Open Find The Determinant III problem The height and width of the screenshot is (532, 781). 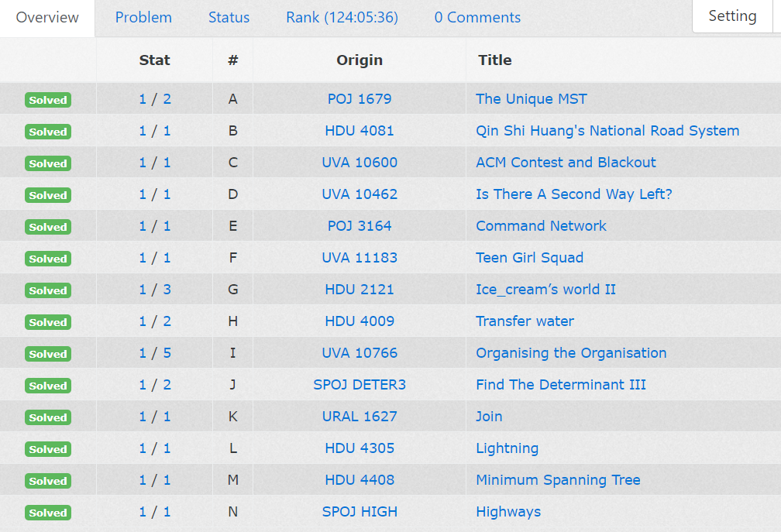pos(560,385)
